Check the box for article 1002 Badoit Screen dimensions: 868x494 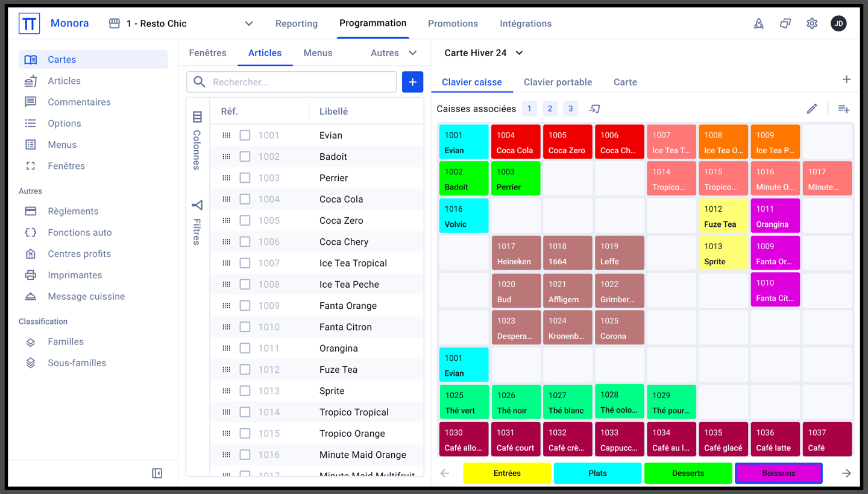pos(245,157)
